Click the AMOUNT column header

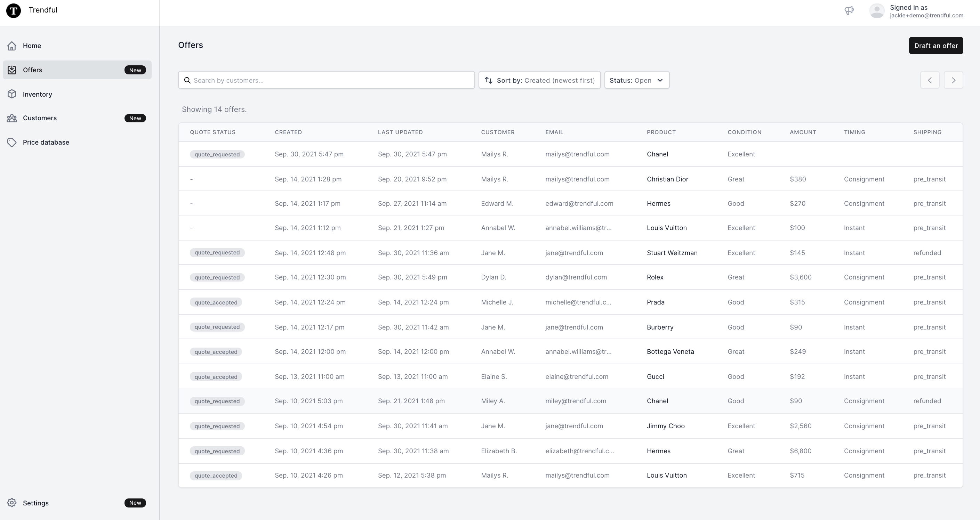pos(803,132)
